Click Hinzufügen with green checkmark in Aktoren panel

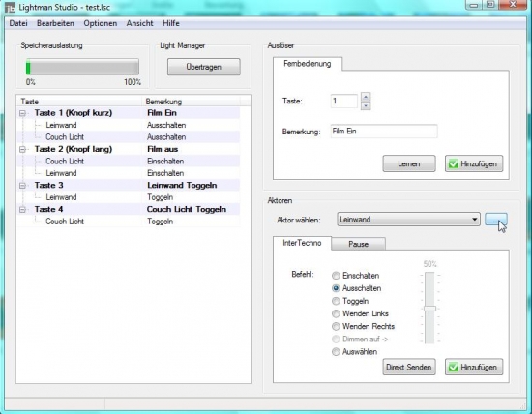pos(474,368)
